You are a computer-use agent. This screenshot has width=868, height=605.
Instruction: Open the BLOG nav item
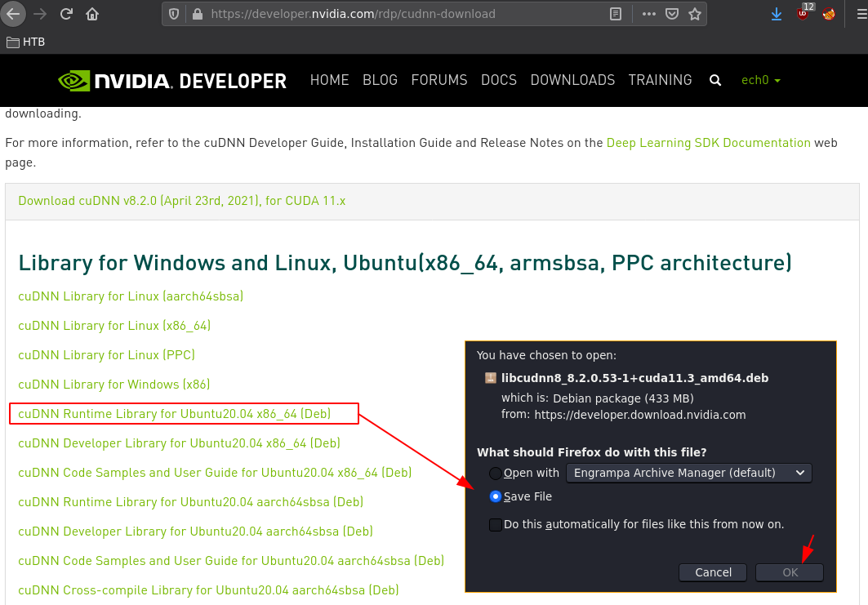pos(381,80)
